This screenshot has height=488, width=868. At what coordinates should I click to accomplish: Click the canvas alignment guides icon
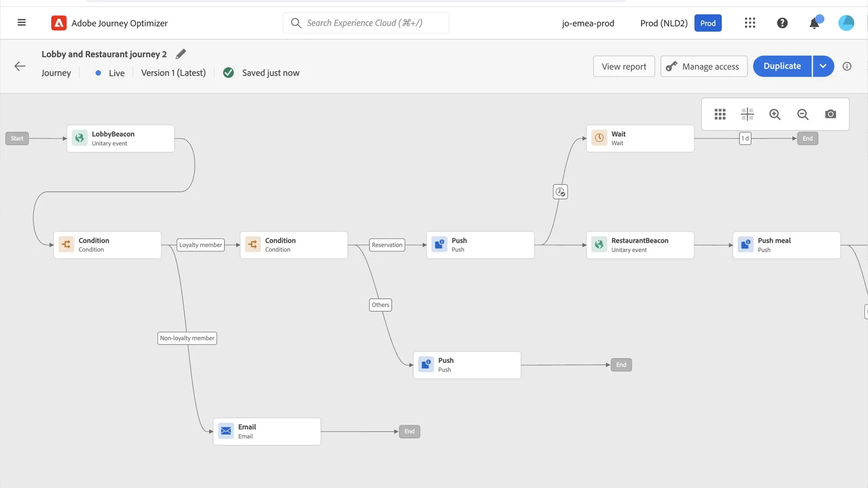tap(747, 114)
